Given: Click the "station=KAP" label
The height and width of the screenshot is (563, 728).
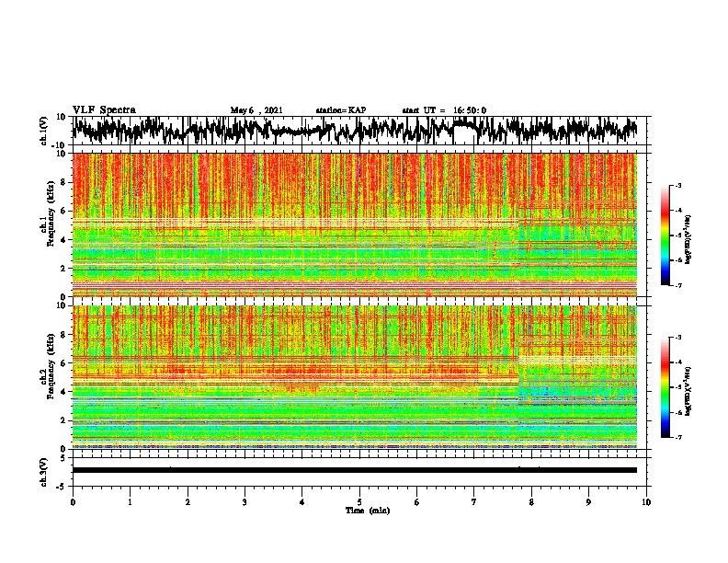Looking at the screenshot, I should (341, 110).
